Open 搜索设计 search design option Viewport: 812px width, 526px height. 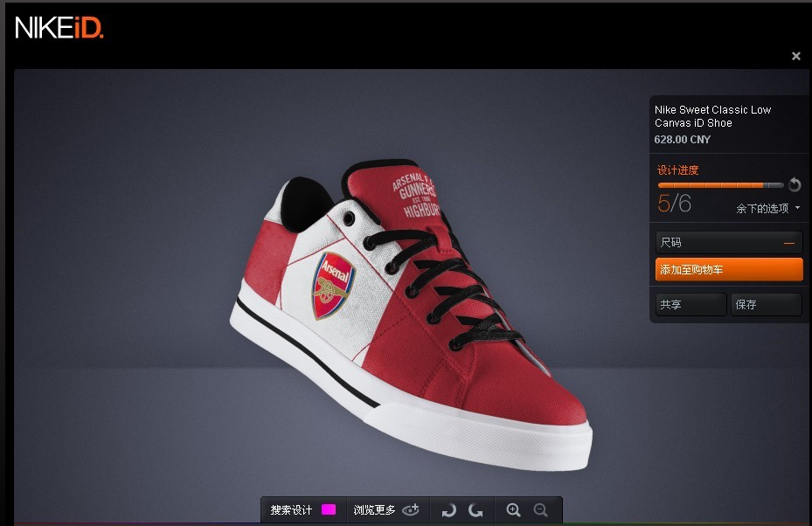pyautogui.click(x=291, y=510)
